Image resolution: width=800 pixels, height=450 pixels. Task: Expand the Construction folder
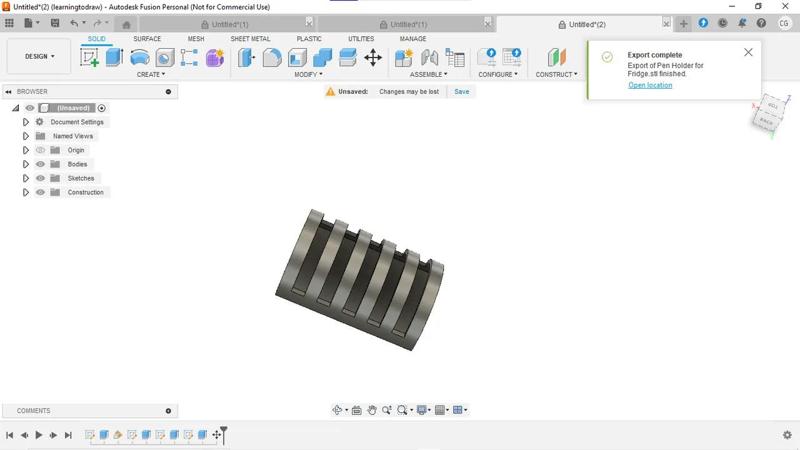26,192
